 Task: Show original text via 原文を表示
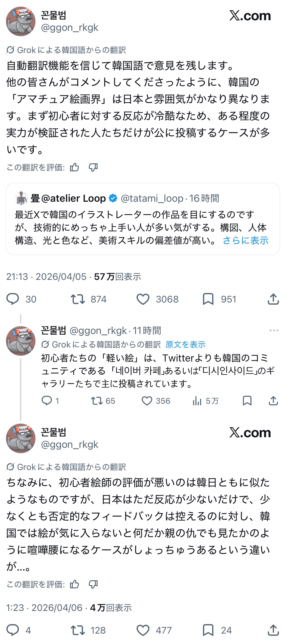[185, 344]
